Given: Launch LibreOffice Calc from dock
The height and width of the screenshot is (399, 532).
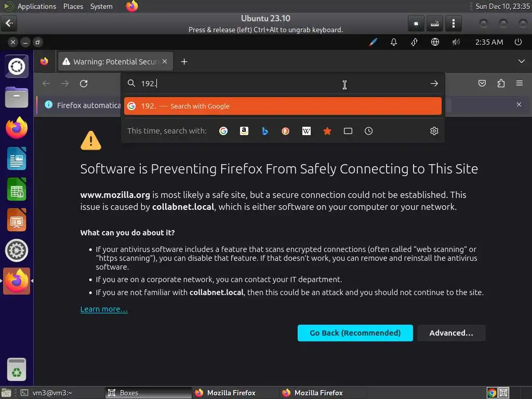Looking at the screenshot, I should click(x=17, y=189).
